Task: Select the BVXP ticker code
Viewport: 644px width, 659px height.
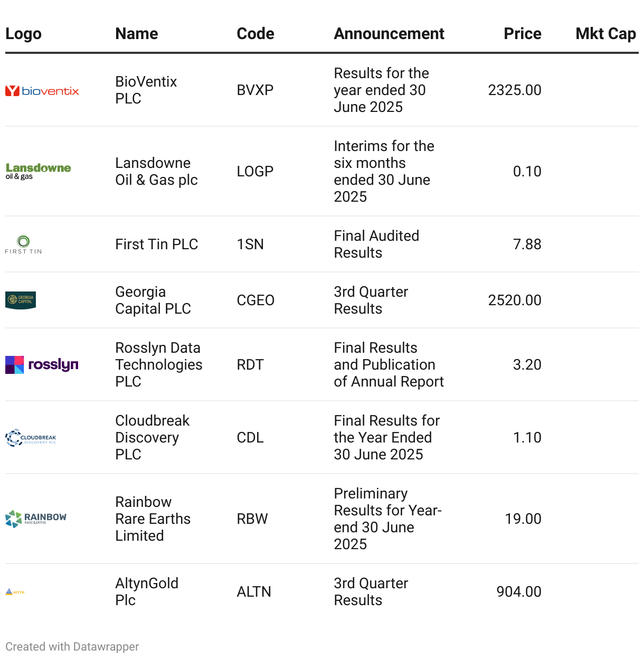Action: pos(255,90)
